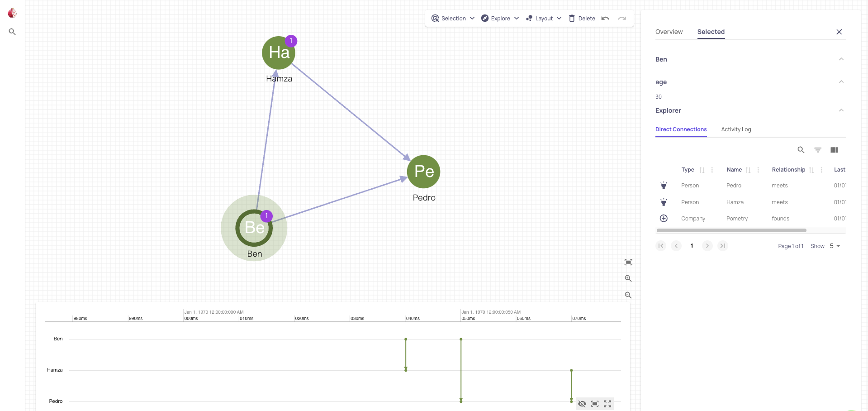Go to next page of table
This screenshot has width=868, height=411.
(x=707, y=246)
